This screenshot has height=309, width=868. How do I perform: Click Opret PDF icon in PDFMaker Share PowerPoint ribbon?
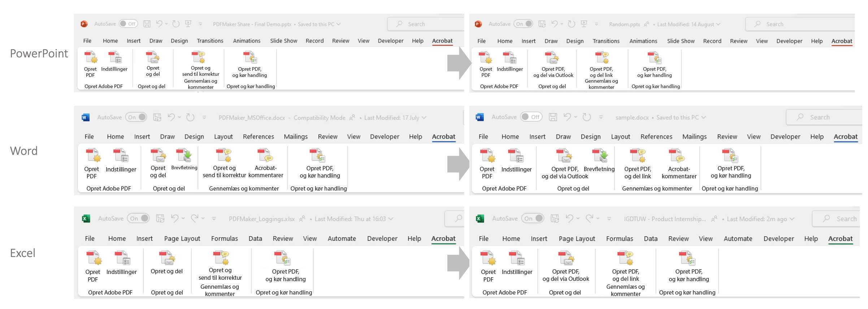pos(91,58)
